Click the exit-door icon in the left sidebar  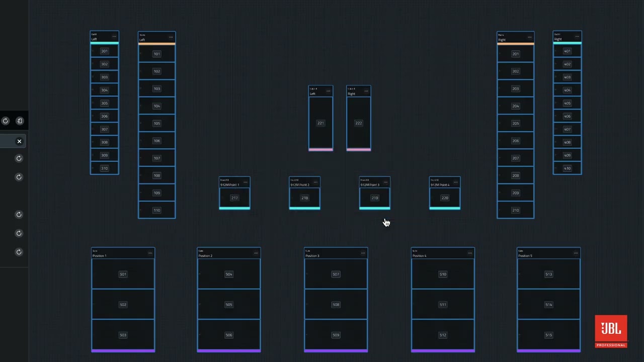20,121
